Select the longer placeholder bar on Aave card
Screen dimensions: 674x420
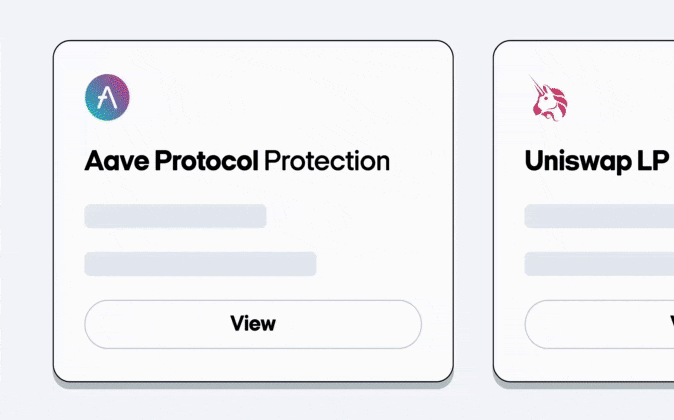point(200,264)
